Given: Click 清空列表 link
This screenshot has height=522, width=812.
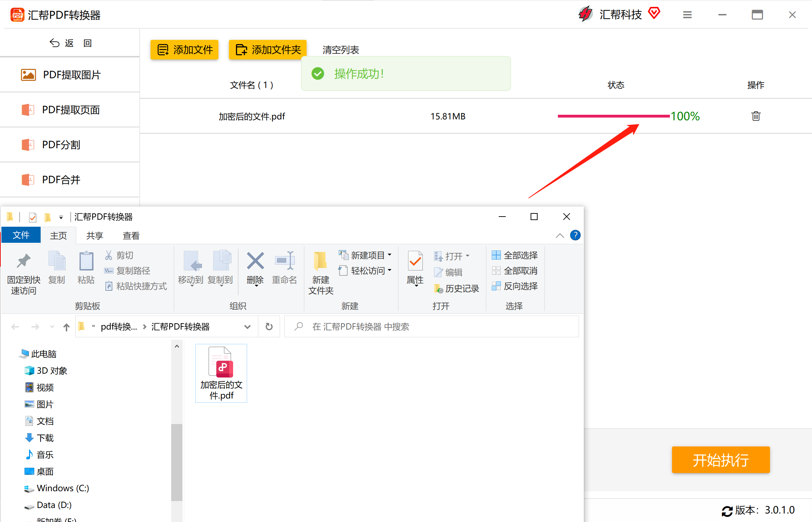Looking at the screenshot, I should (x=341, y=50).
